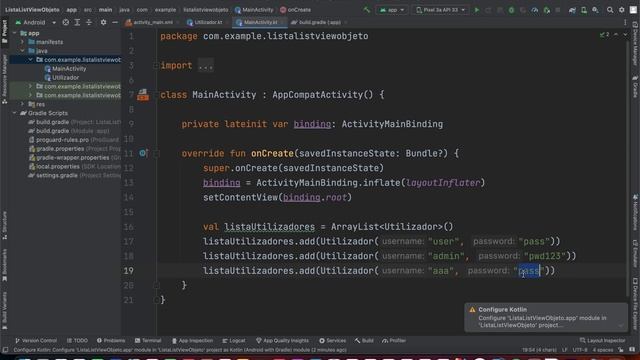
Task: Open the Layout Inspector tool window
Action: pyautogui.click(x=602, y=340)
